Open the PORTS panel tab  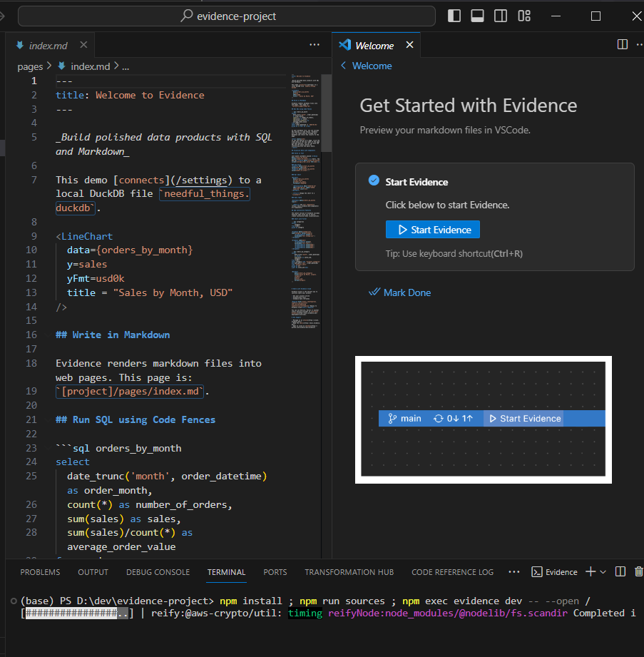coord(275,572)
